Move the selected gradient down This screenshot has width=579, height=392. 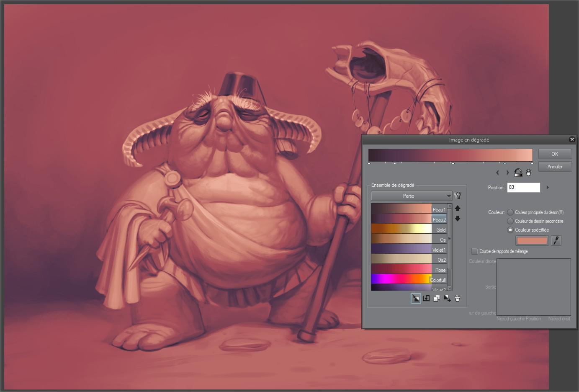point(458,218)
